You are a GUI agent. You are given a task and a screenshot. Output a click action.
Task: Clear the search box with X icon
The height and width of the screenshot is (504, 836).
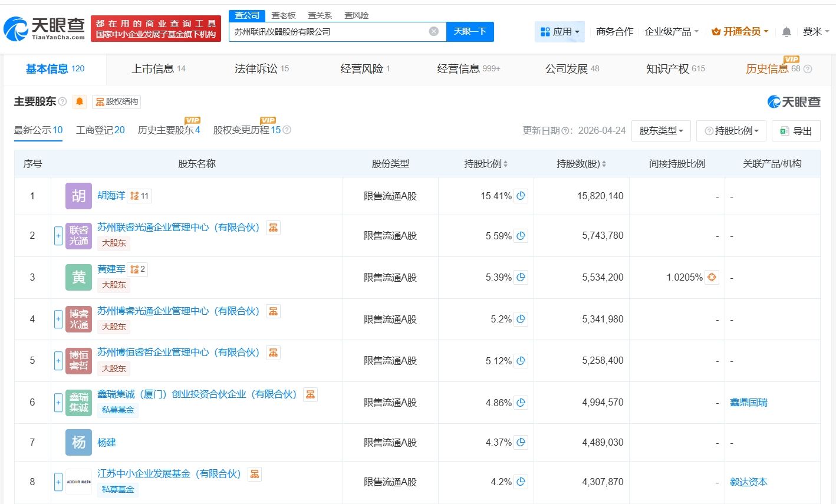point(433,31)
